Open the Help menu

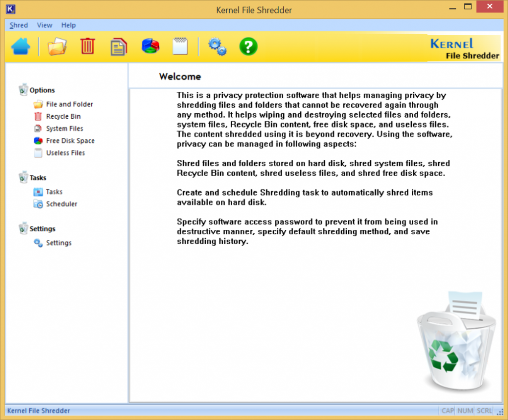point(68,25)
